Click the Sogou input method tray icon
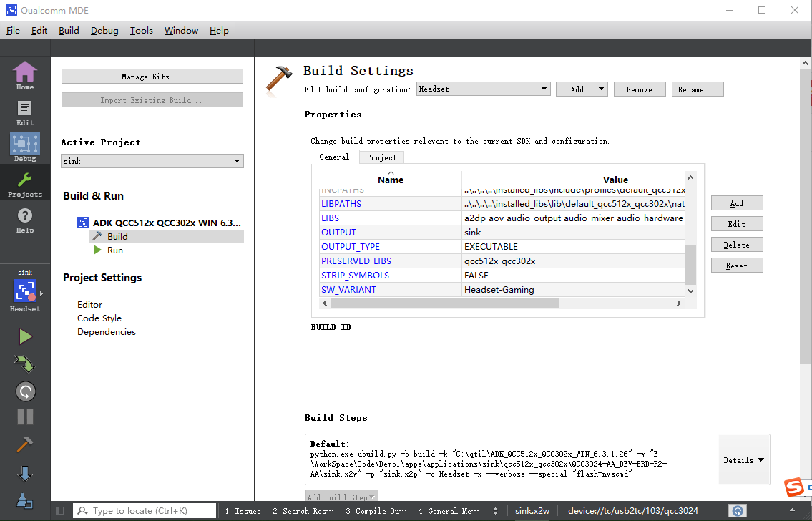The height and width of the screenshot is (521, 812). [794, 487]
